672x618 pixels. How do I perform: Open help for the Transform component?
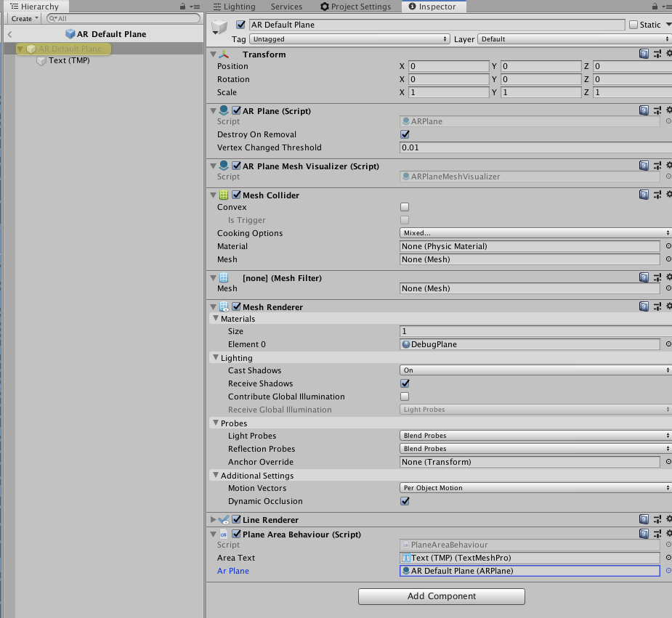pyautogui.click(x=644, y=54)
